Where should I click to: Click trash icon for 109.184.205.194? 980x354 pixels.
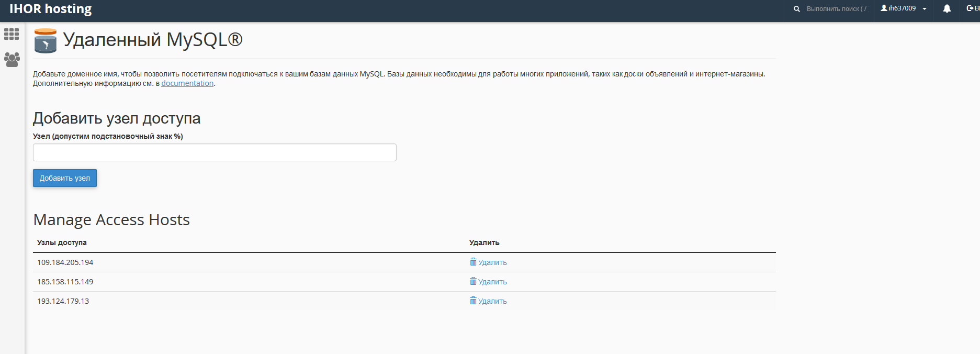click(473, 262)
